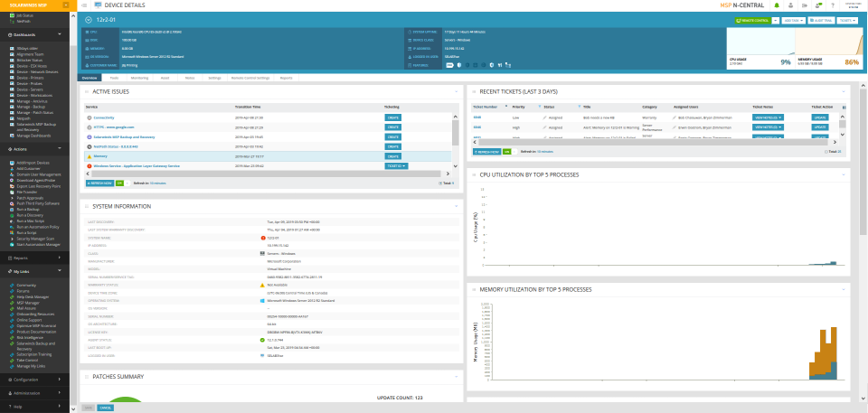This screenshot has height=413, width=868.
Task: Switch to the Settings tab
Action: click(x=215, y=78)
